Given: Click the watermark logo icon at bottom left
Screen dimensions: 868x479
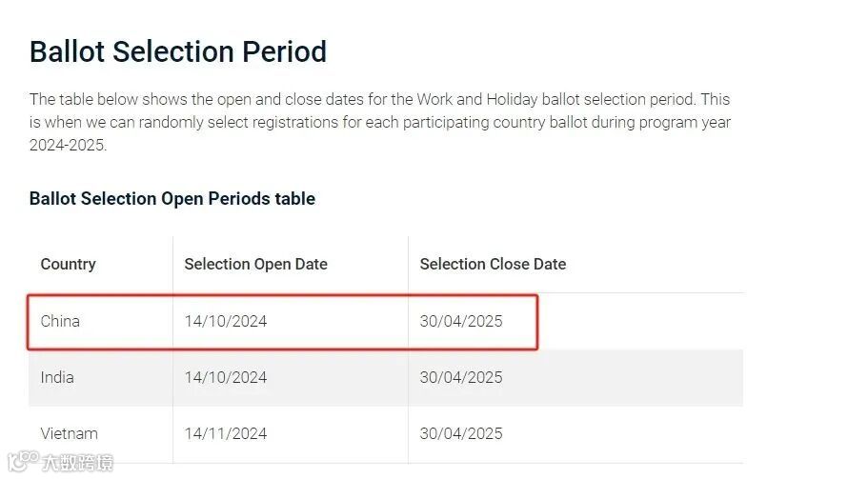Looking at the screenshot, I should [x=23, y=461].
